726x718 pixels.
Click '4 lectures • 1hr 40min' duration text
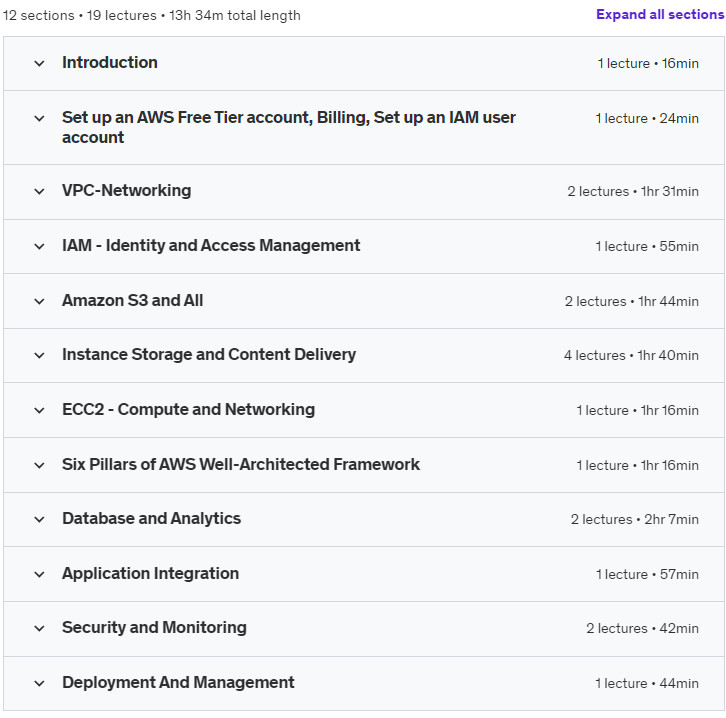[631, 356]
